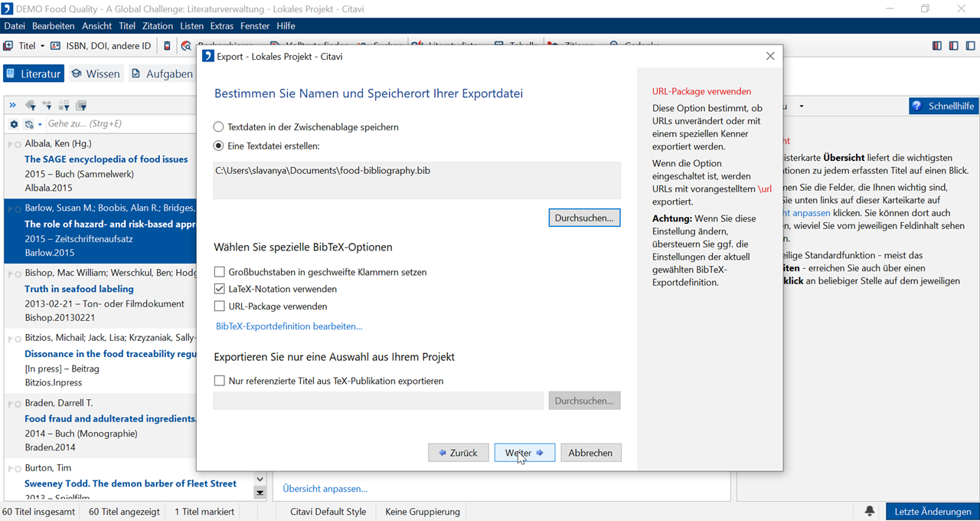Expand list with double chevron icon
Screen dimensions: 980x521
pyautogui.click(x=12, y=105)
